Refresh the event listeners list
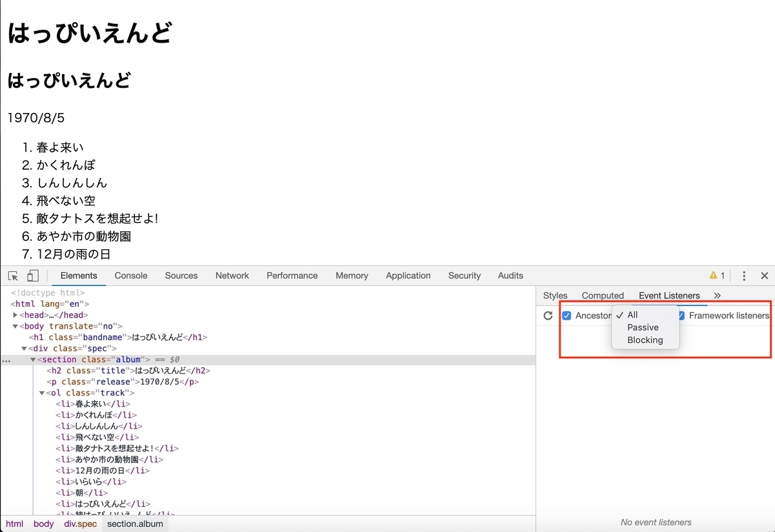Image resolution: width=775 pixels, height=532 pixels. point(548,316)
